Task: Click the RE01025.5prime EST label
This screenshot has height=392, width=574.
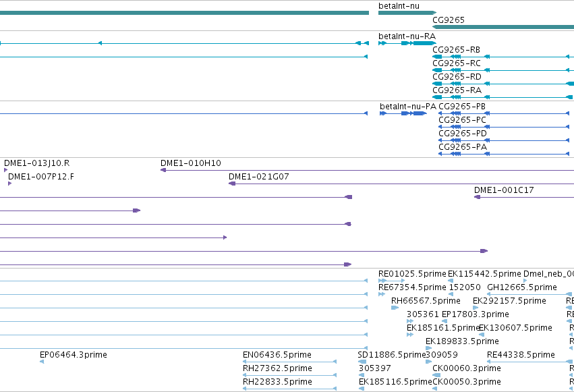Action: 412,274
